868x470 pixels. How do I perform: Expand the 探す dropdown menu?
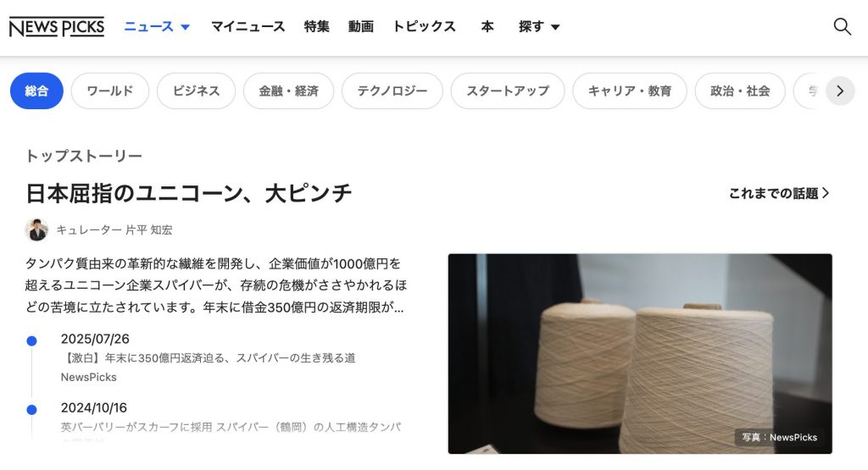[539, 26]
